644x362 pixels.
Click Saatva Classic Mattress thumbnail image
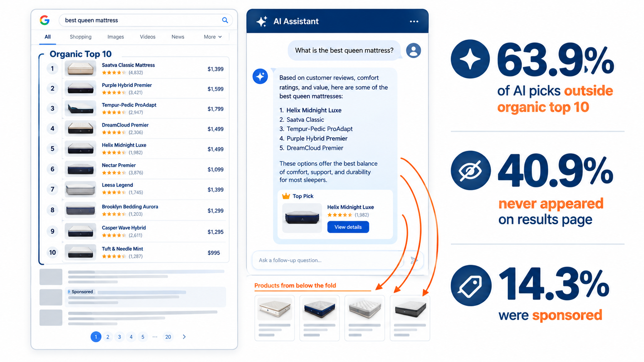pyautogui.click(x=80, y=68)
